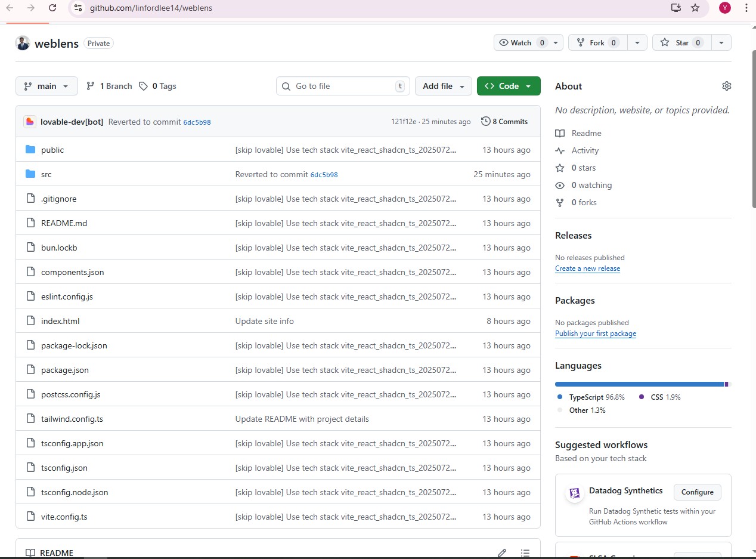
Task: Open the 0 watching link
Action: [591, 185]
